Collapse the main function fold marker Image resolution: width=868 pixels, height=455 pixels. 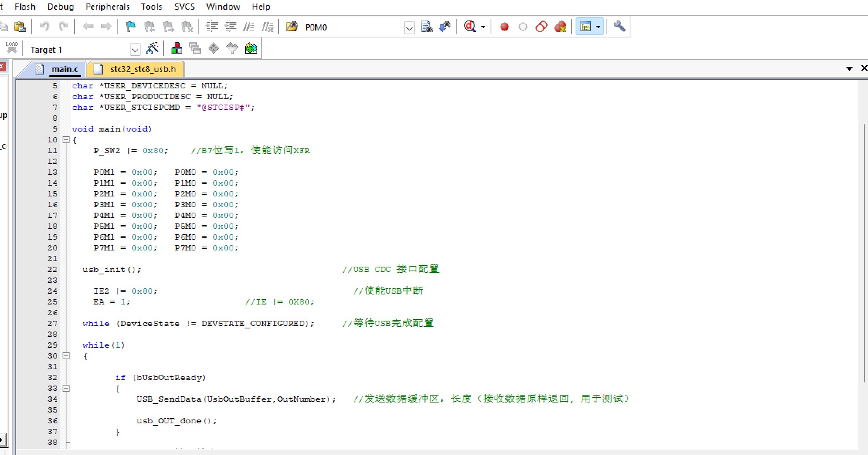point(66,140)
